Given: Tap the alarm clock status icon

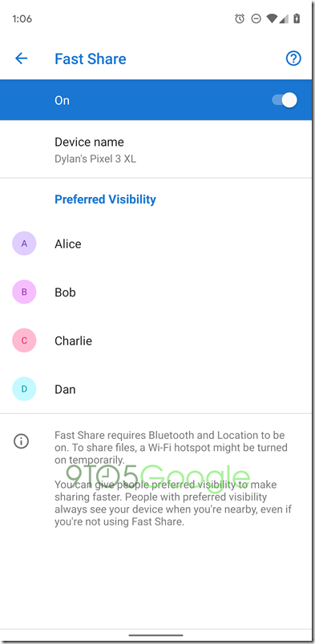Looking at the screenshot, I should [240, 18].
